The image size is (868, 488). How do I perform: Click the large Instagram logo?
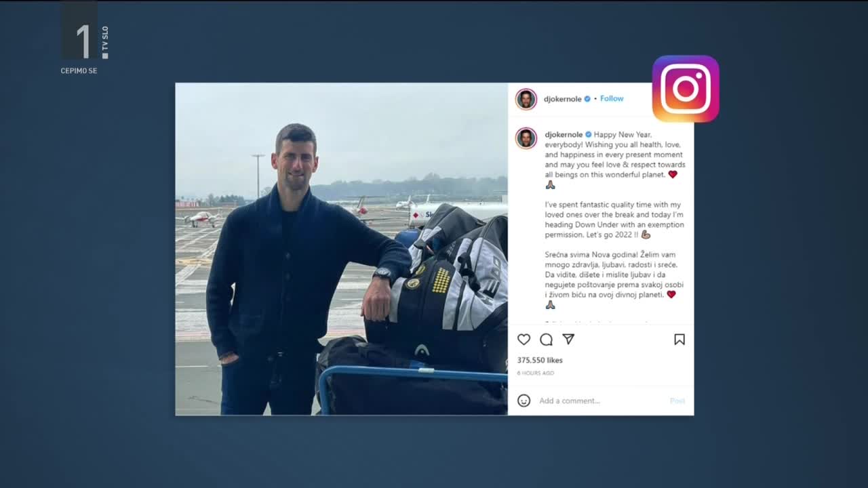point(686,89)
